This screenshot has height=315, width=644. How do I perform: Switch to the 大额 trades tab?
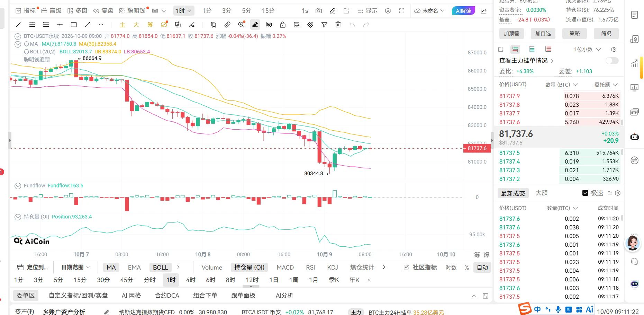coord(542,193)
